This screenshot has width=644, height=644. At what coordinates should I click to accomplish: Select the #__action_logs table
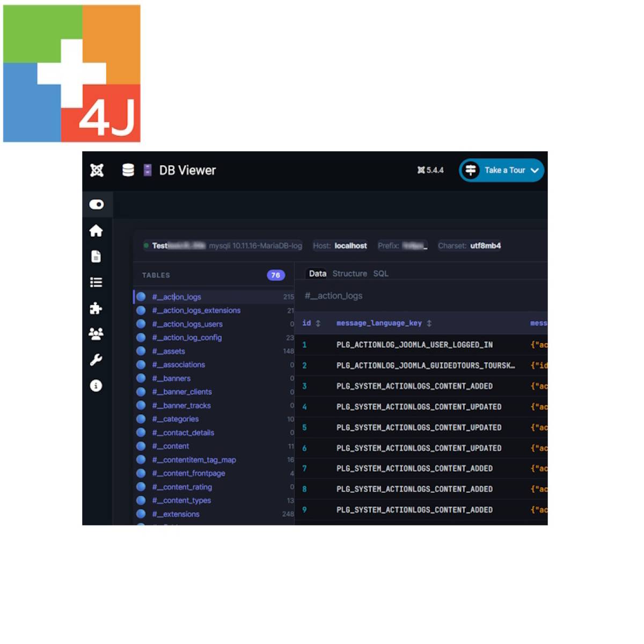(x=214, y=297)
